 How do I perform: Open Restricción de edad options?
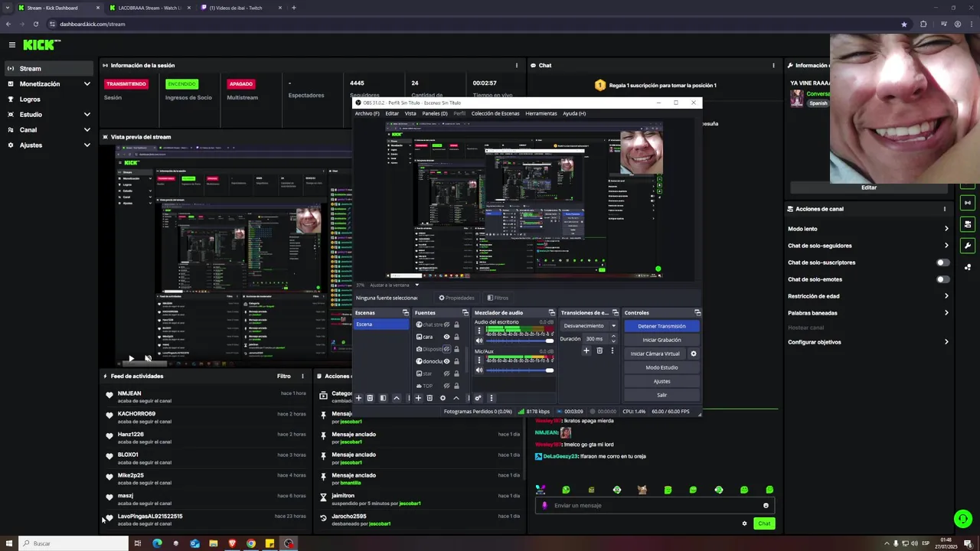tap(868, 296)
